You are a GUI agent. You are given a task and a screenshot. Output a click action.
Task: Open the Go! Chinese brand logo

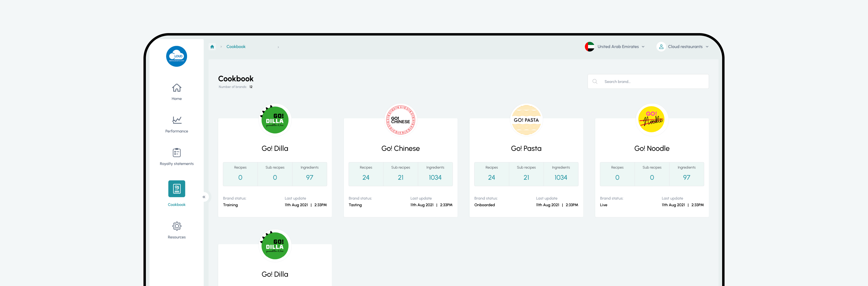pos(401,120)
